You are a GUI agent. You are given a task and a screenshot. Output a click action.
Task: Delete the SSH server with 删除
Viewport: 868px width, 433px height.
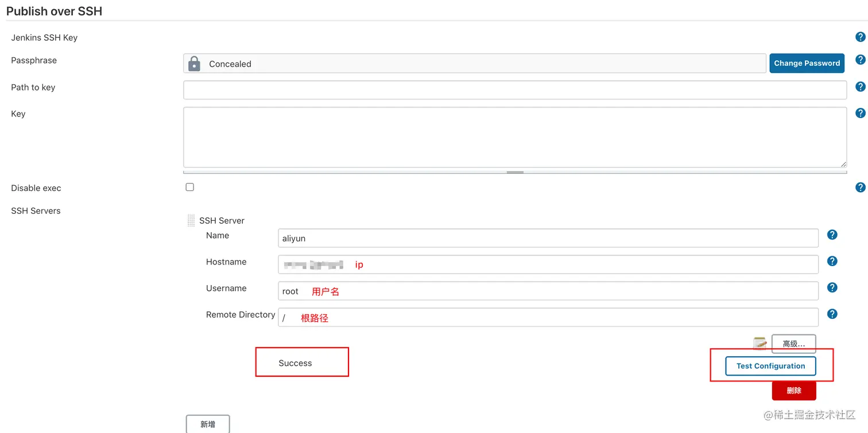click(794, 391)
